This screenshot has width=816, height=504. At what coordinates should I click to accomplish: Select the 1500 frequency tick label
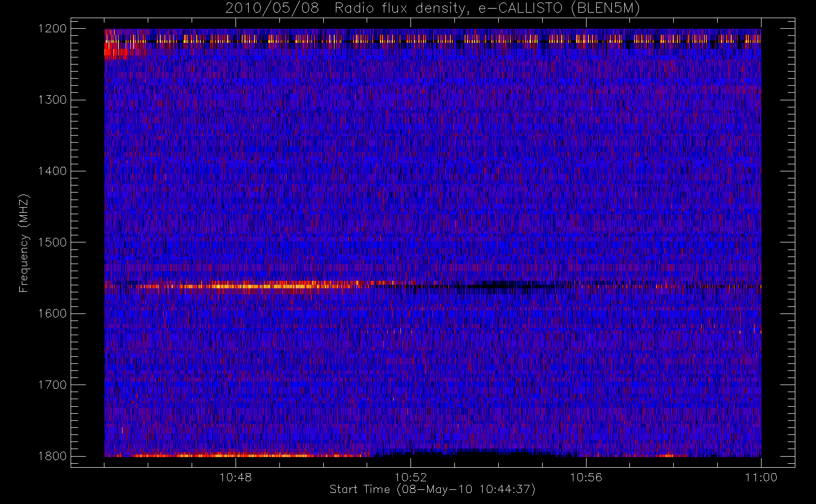[x=52, y=242]
